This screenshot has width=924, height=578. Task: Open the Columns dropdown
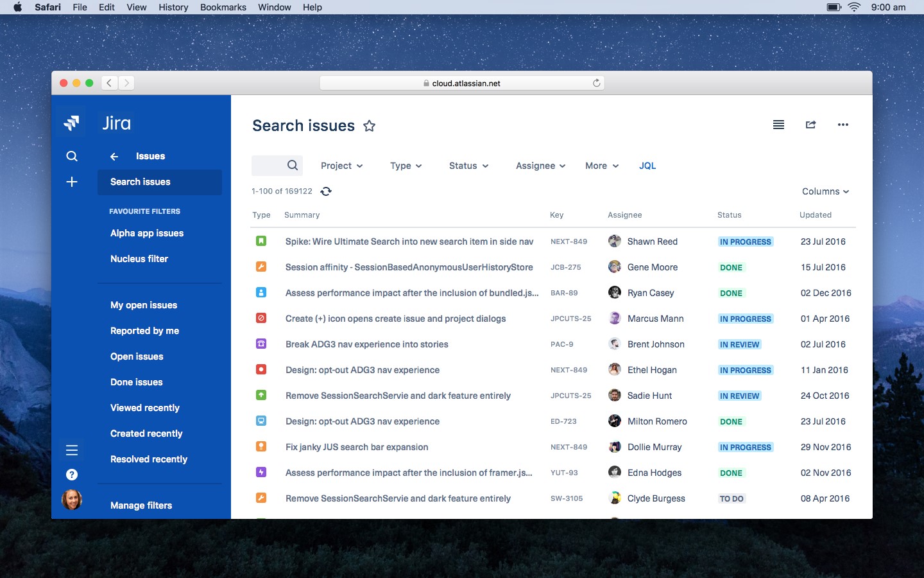(825, 191)
